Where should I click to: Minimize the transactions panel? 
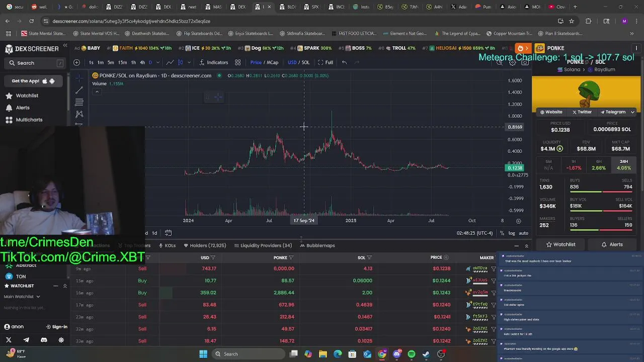516,246
